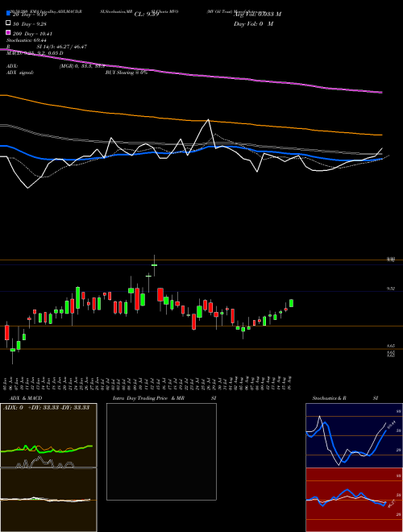Open the red RSI indicator panel
Image resolution: width=403 pixels, height=532 pixels.
[x=354, y=500]
